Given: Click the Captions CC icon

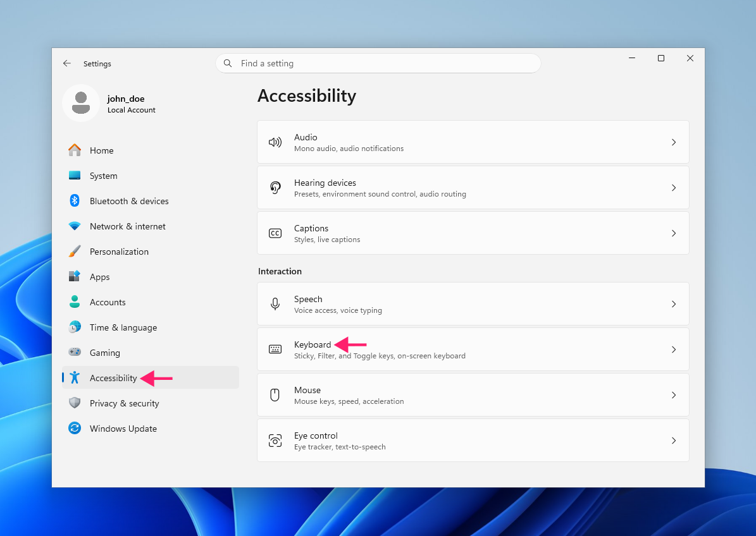Looking at the screenshot, I should (x=275, y=233).
